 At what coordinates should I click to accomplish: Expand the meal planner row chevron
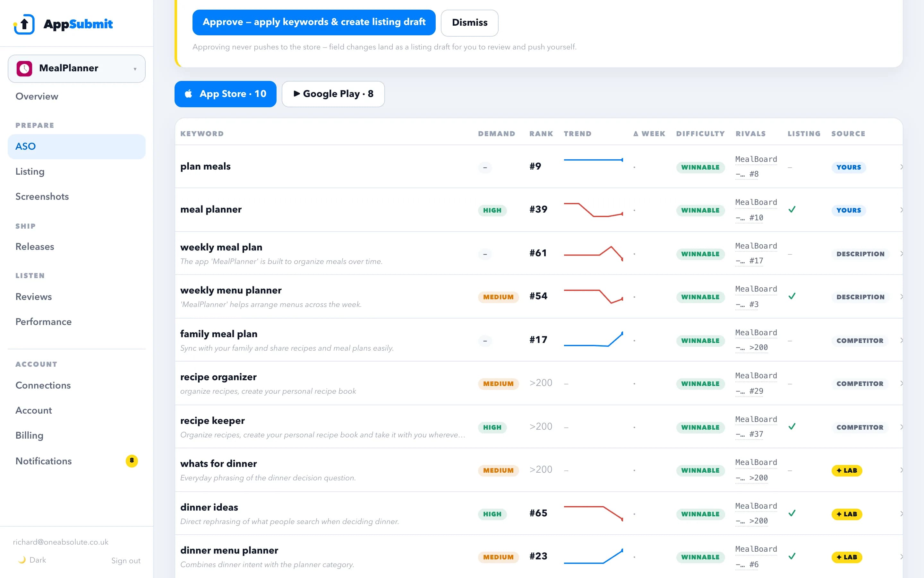[x=901, y=210]
